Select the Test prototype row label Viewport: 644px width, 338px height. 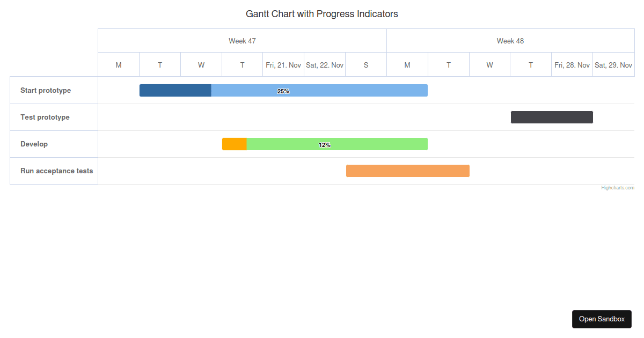coord(45,117)
